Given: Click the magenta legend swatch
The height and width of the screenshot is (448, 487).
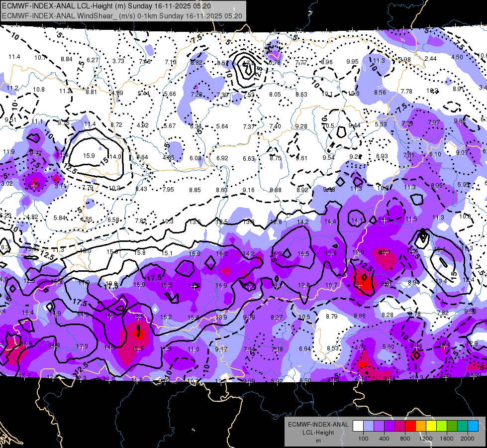Looking at the screenshot, I should point(400,426).
